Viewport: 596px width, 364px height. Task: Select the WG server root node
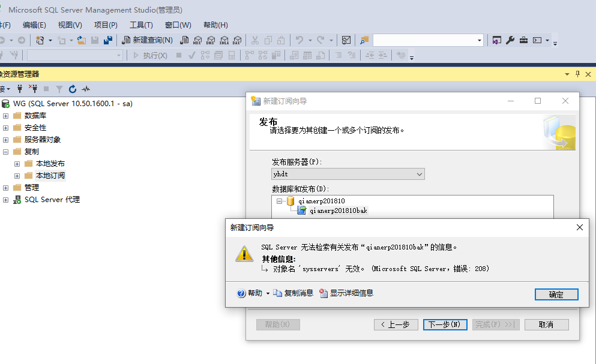pyautogui.click(x=73, y=104)
